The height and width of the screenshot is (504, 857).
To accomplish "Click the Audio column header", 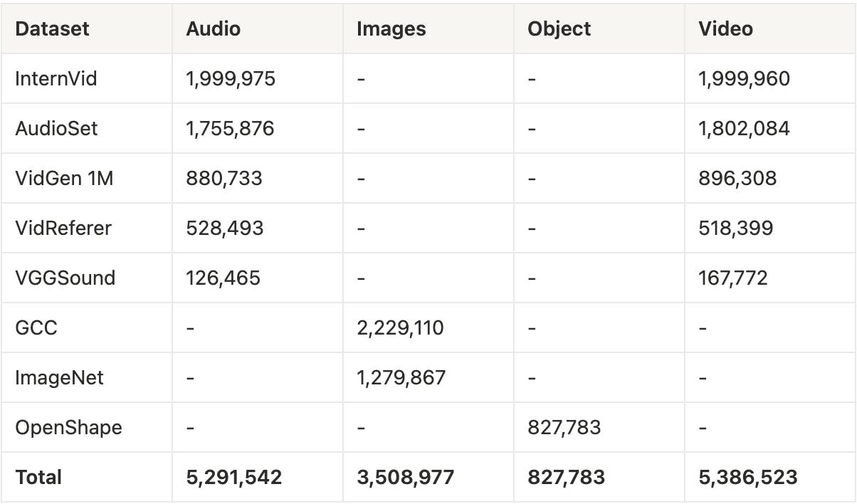I will pyautogui.click(x=213, y=28).
